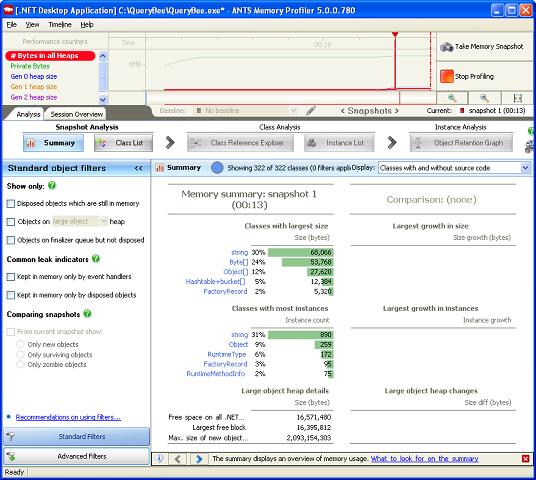This screenshot has width=536, height=480.
Task: Click the info icon in hint bar
Action: (x=160, y=458)
